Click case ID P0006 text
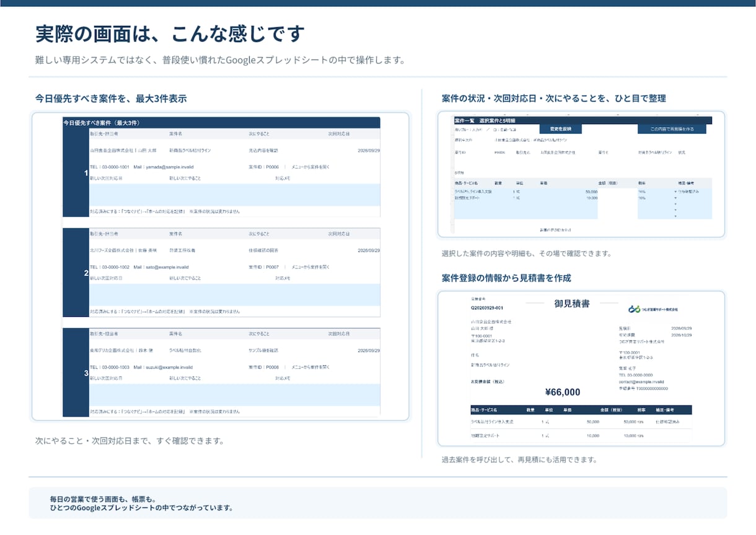The height and width of the screenshot is (535, 756). 264,167
